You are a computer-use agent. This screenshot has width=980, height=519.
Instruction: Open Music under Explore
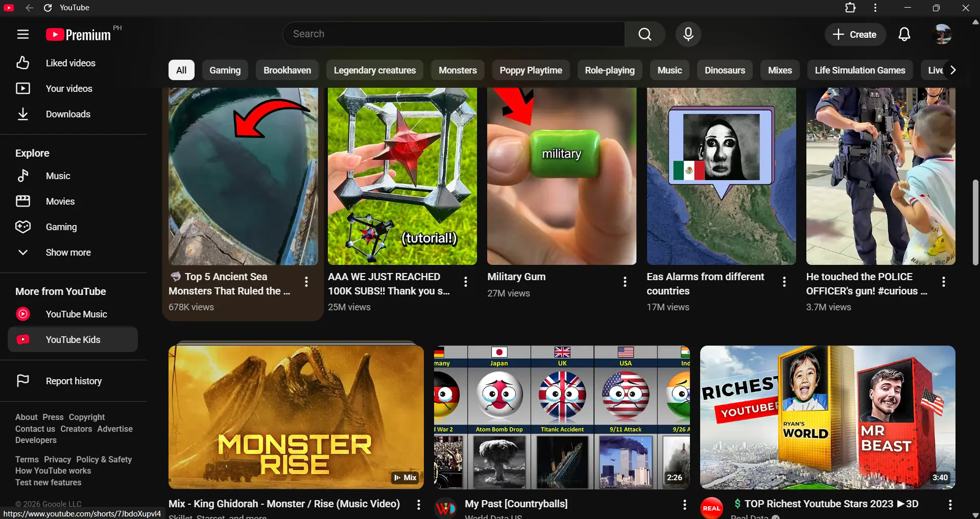coord(73,176)
